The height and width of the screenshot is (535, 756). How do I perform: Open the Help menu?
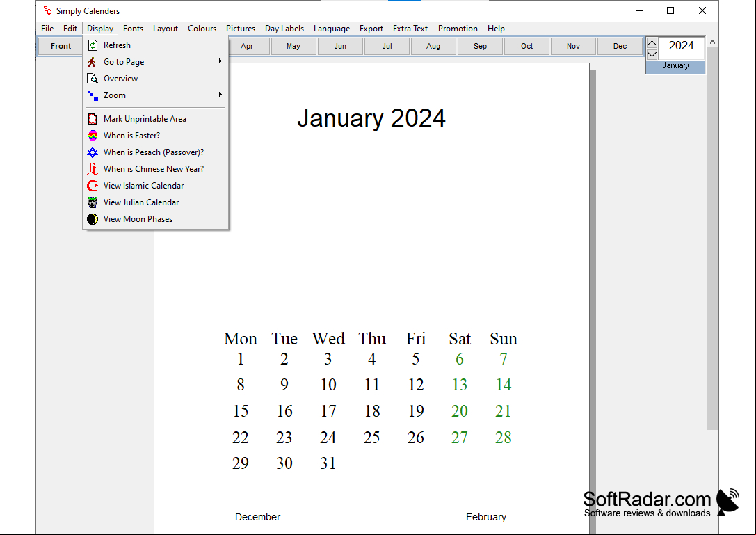tap(496, 29)
